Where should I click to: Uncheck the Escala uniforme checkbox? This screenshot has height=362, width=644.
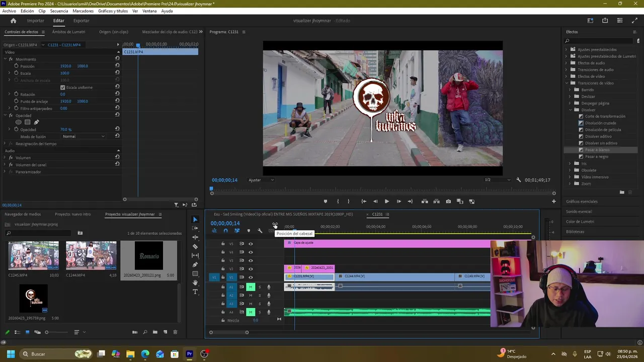pos(63,87)
